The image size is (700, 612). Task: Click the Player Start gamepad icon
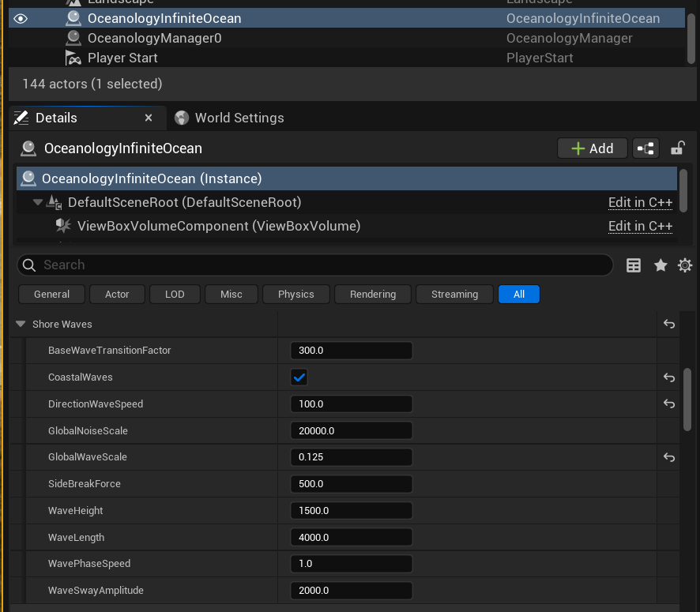76,58
